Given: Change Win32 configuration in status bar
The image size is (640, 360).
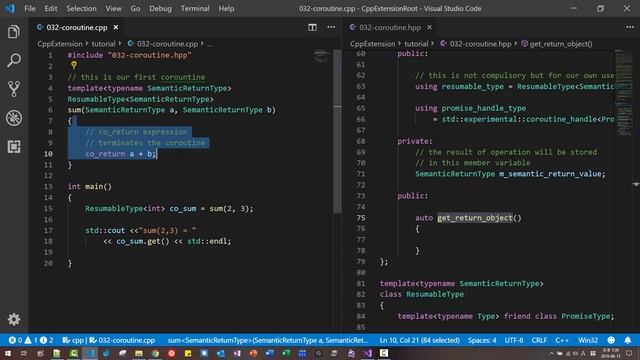Looking at the screenshot, I should pos(588,340).
